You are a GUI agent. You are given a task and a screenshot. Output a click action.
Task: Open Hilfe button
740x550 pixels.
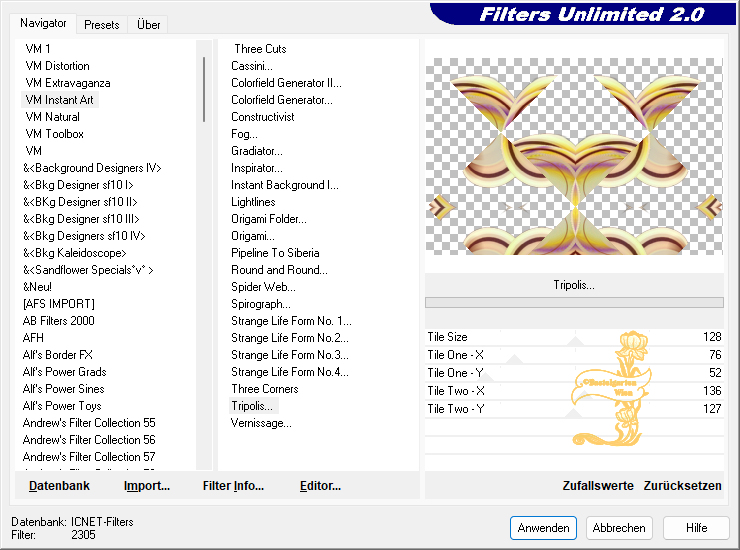(696, 528)
